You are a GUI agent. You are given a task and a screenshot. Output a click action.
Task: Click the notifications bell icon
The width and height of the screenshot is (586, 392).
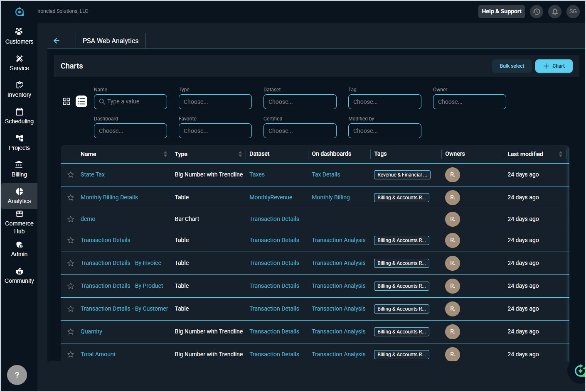555,12
